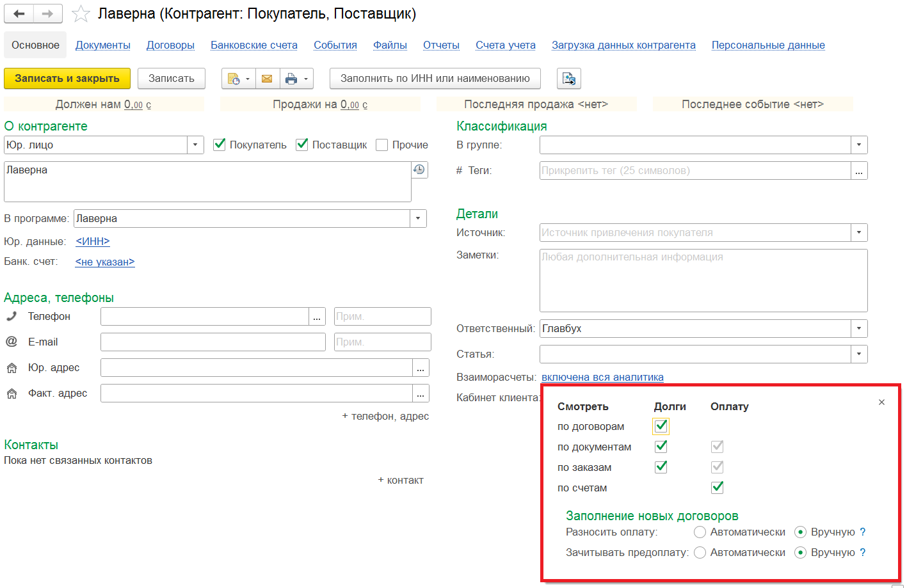Screen dimensions: 907x588
Task: Click Заполнить по ИНН или наименованию
Action: tap(435, 79)
